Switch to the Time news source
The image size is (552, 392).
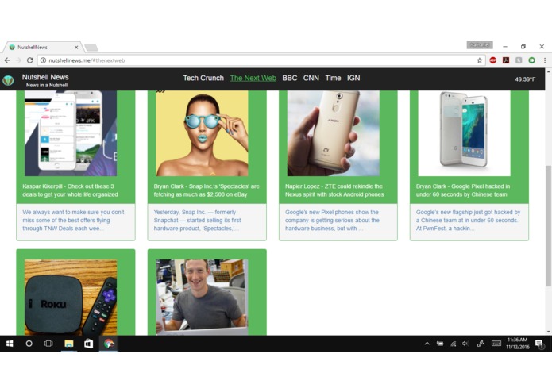[x=333, y=78]
